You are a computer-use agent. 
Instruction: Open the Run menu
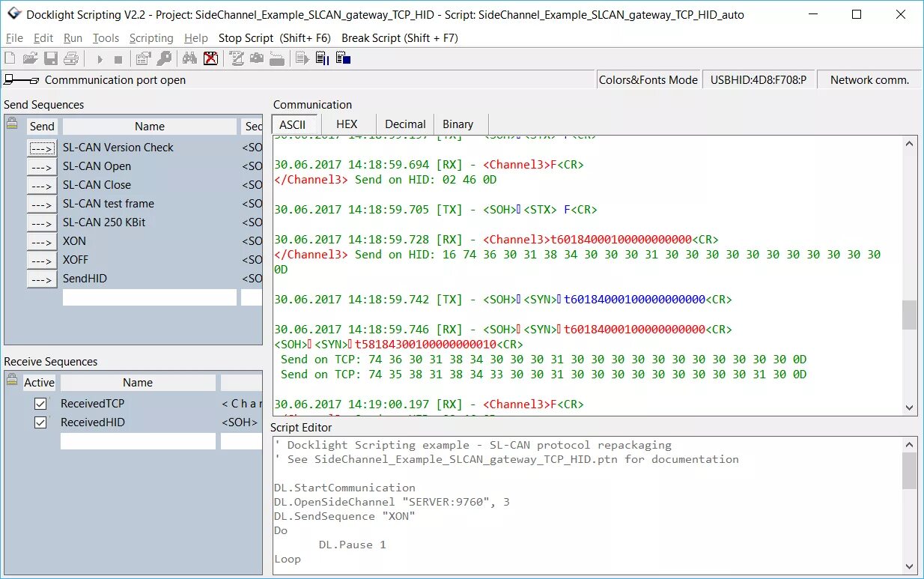click(x=73, y=38)
